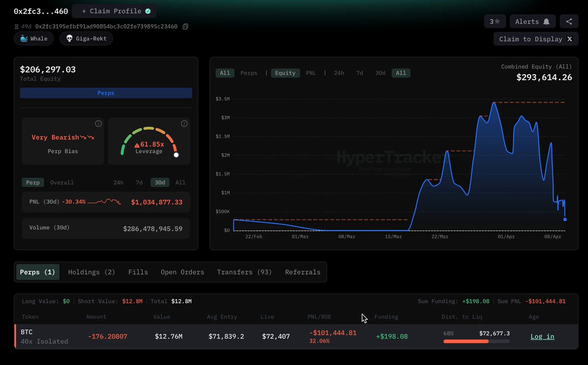Open Alerts bell button
Screen dimensions: 588x365
[x=533, y=22]
